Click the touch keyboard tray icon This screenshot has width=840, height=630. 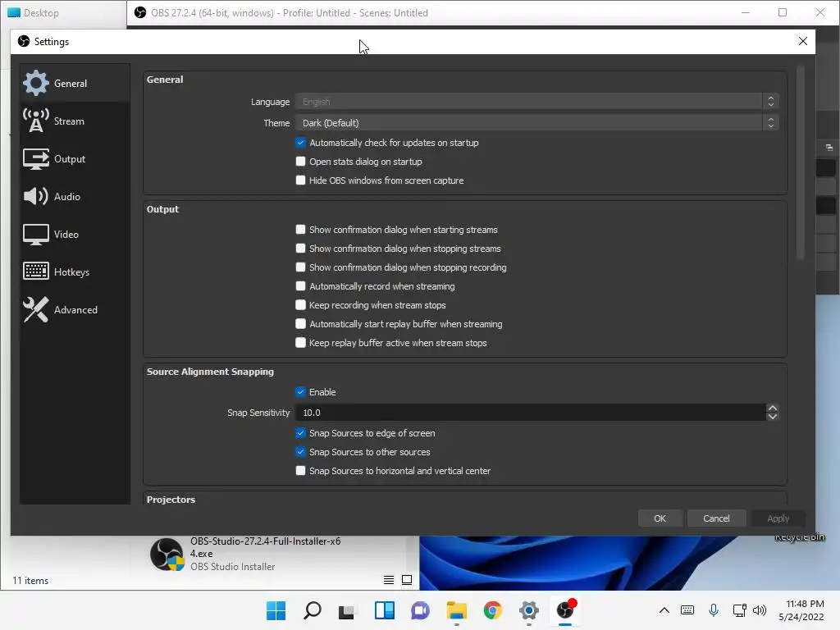click(x=687, y=610)
